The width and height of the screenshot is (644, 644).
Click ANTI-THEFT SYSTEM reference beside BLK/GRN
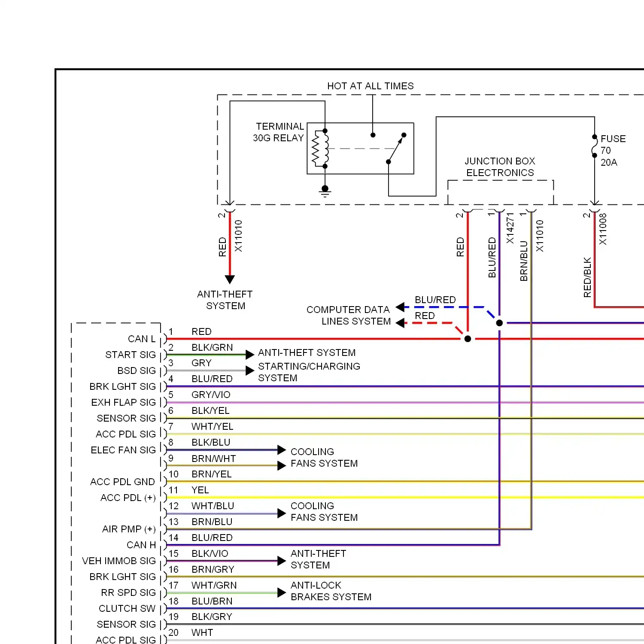307,352
